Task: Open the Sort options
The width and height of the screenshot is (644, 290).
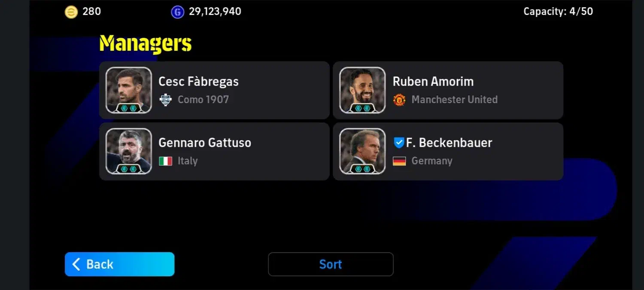Action: click(331, 264)
